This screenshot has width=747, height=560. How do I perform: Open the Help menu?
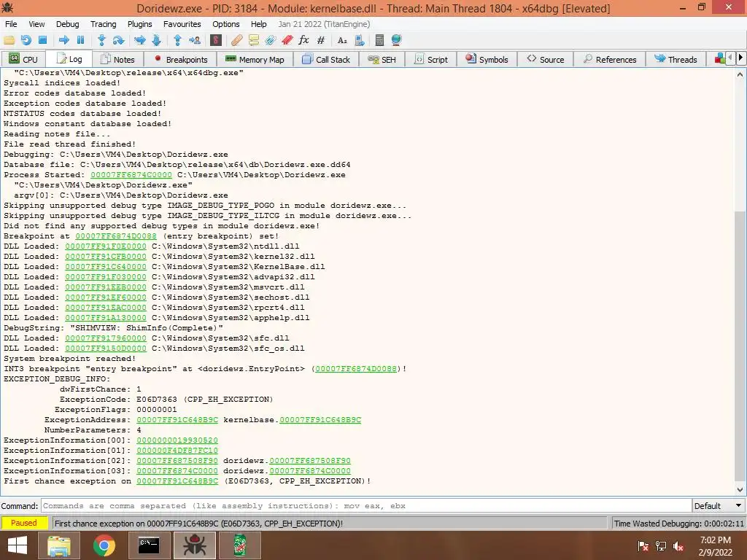point(259,24)
